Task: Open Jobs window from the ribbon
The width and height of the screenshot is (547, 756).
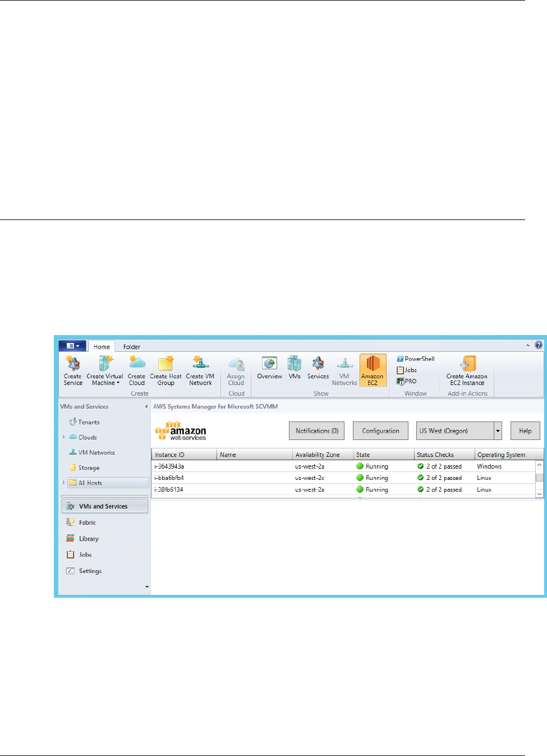Action: (x=407, y=370)
